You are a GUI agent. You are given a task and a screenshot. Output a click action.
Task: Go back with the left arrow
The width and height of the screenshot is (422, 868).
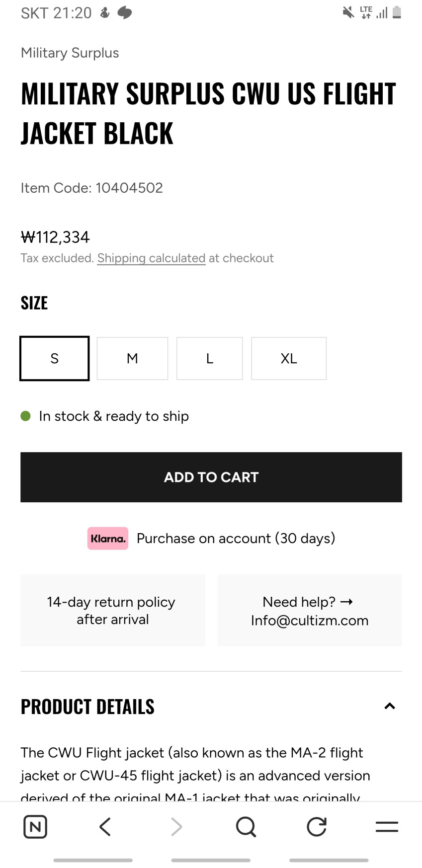tap(105, 827)
